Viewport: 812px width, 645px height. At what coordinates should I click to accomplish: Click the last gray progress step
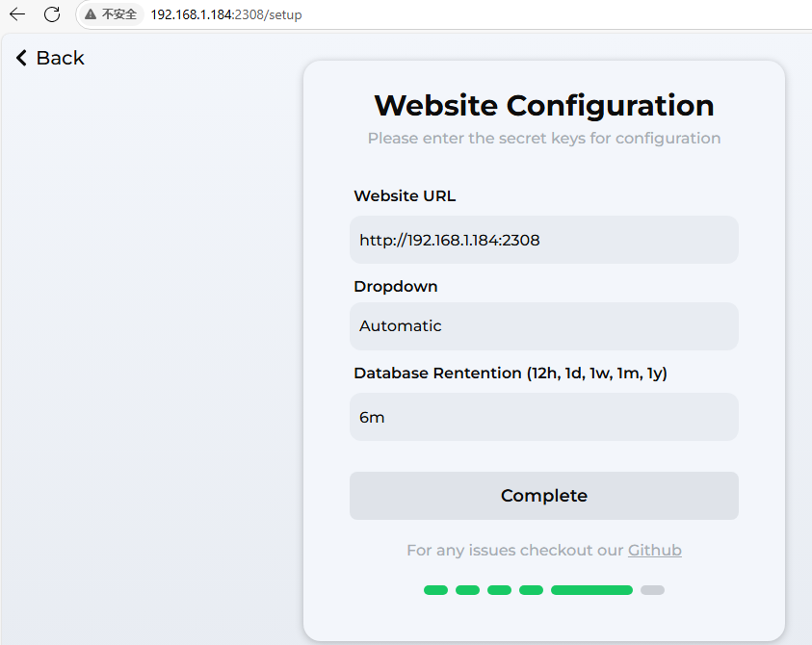click(x=652, y=590)
